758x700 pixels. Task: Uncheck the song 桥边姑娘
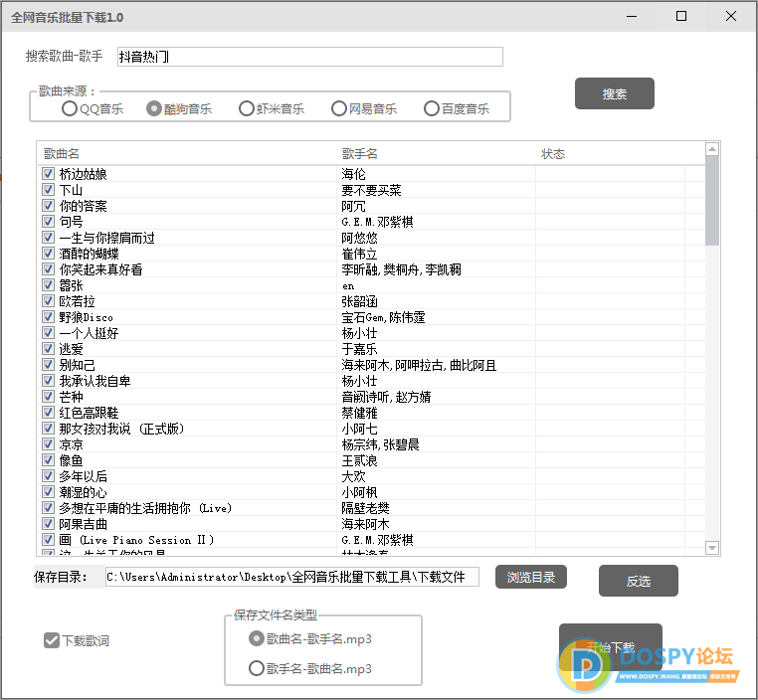pos(49,174)
